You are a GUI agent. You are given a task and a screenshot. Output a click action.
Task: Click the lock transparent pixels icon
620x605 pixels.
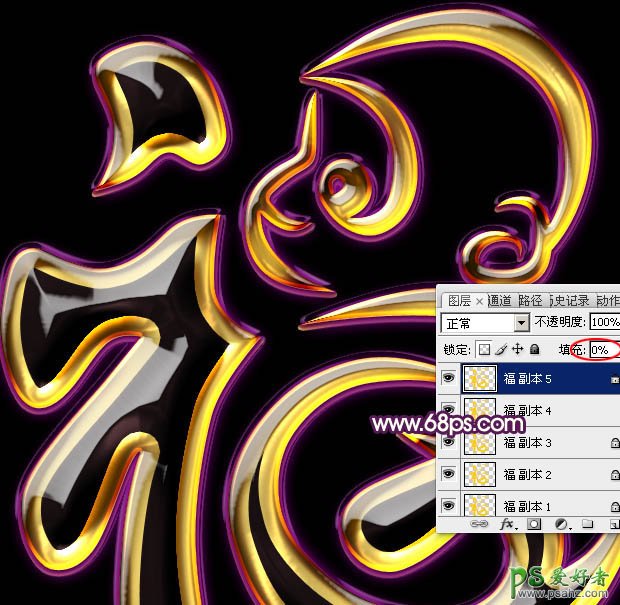click(x=485, y=350)
